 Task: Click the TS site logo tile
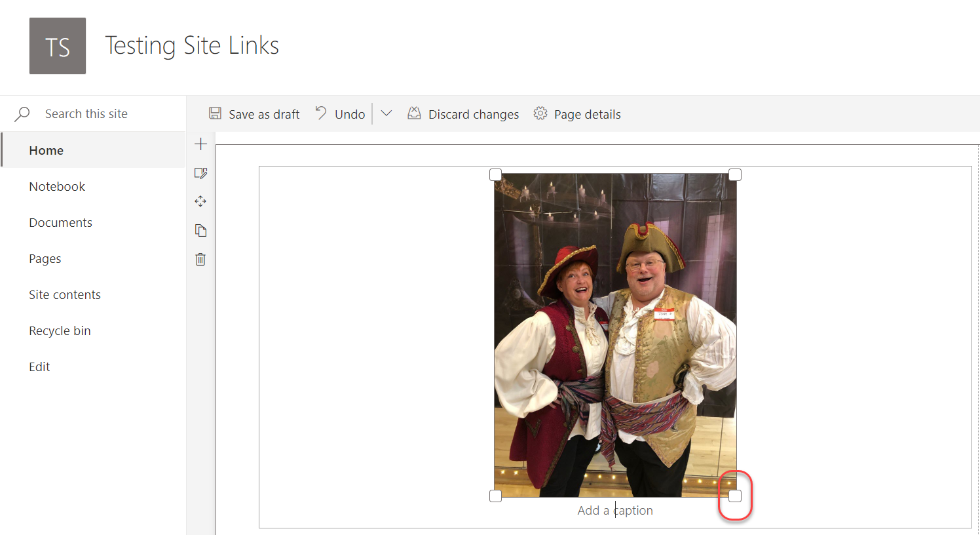[58, 45]
